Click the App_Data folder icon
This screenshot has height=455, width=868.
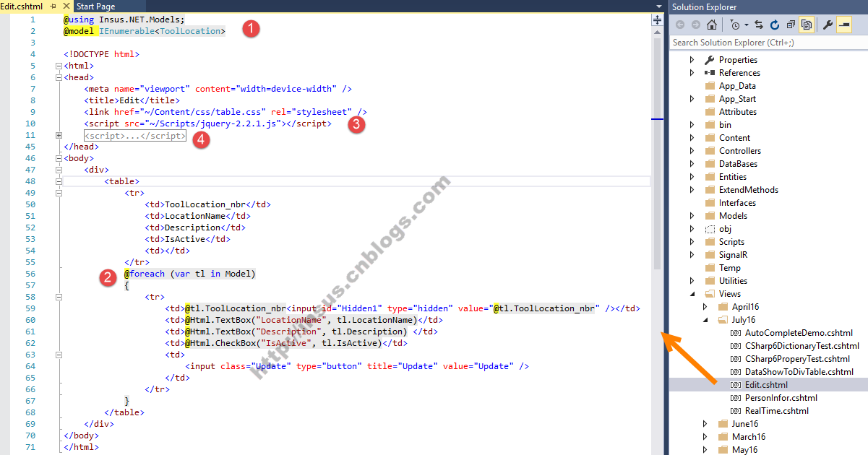[x=710, y=86]
